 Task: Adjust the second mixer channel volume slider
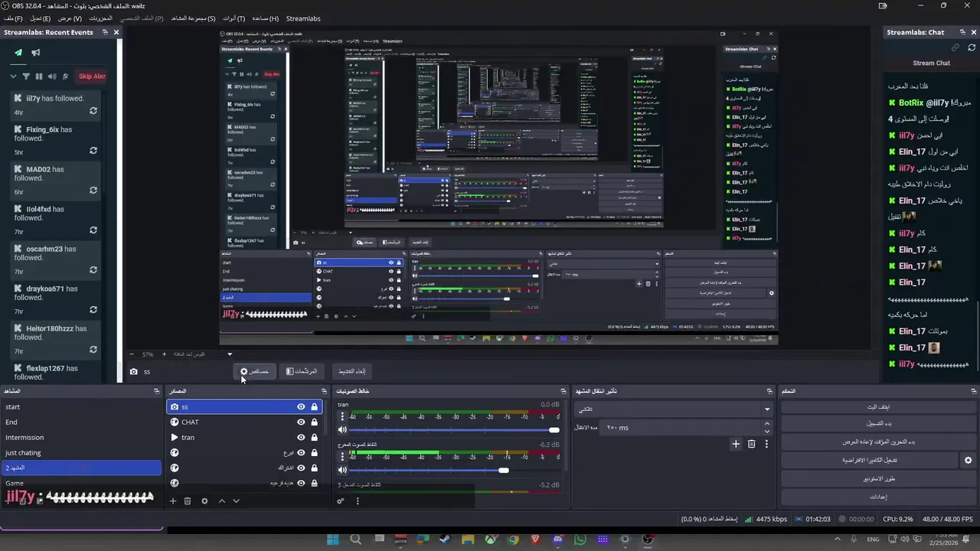[x=503, y=470]
